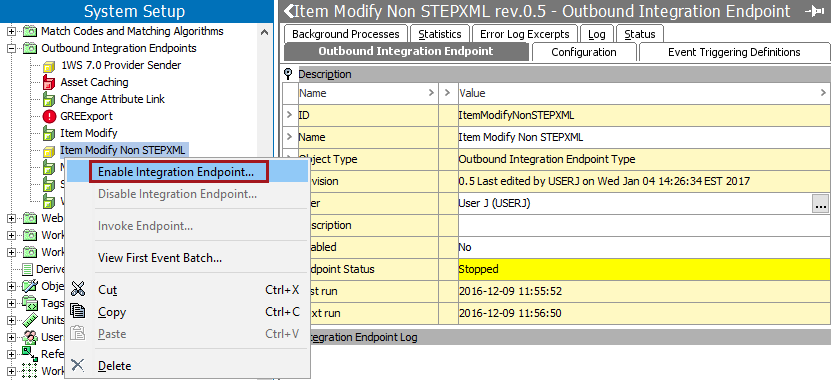Click the ellipsis button beside User J
This screenshot has height=380, width=831.
coord(820,204)
